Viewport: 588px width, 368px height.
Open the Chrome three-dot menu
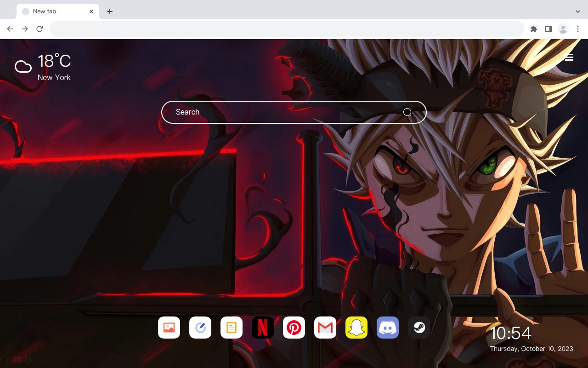point(578,29)
